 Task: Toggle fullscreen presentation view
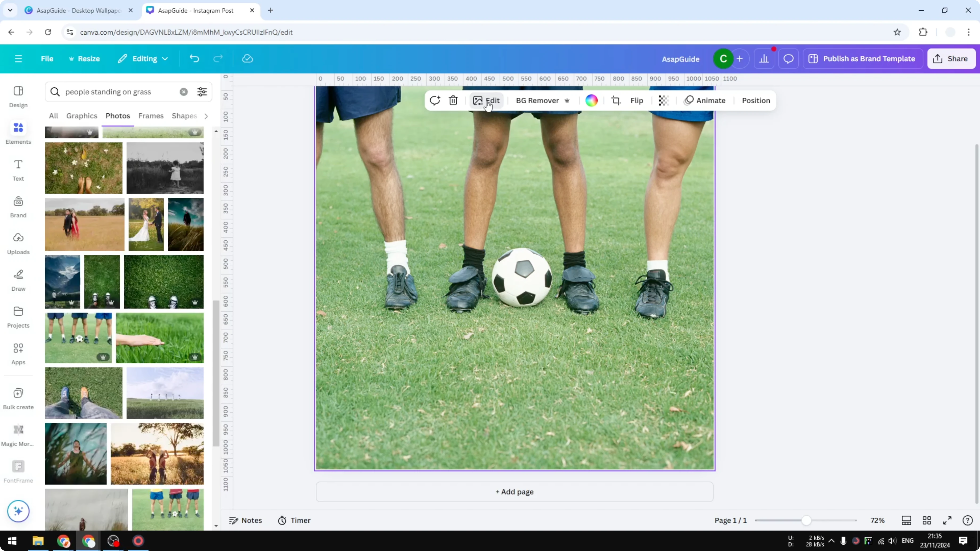(947, 520)
